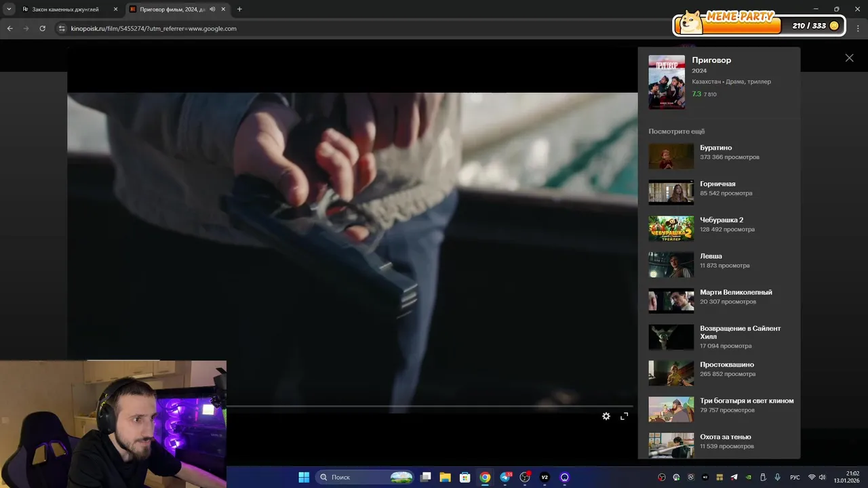Open Task View on the taskbar

[x=426, y=477]
